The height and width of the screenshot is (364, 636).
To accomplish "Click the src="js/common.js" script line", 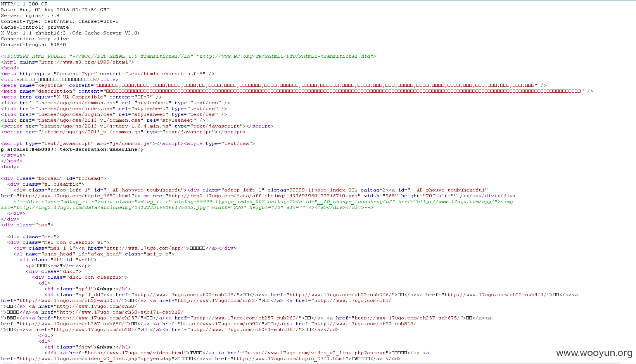I will (x=128, y=143).
